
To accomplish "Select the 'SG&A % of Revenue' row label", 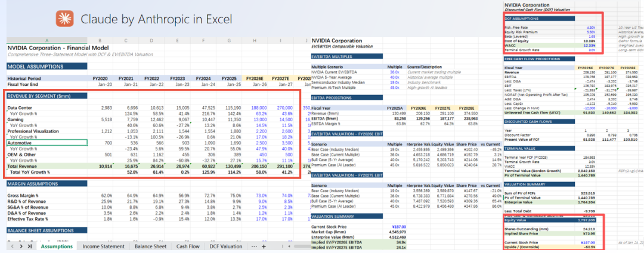I will (29, 208).
